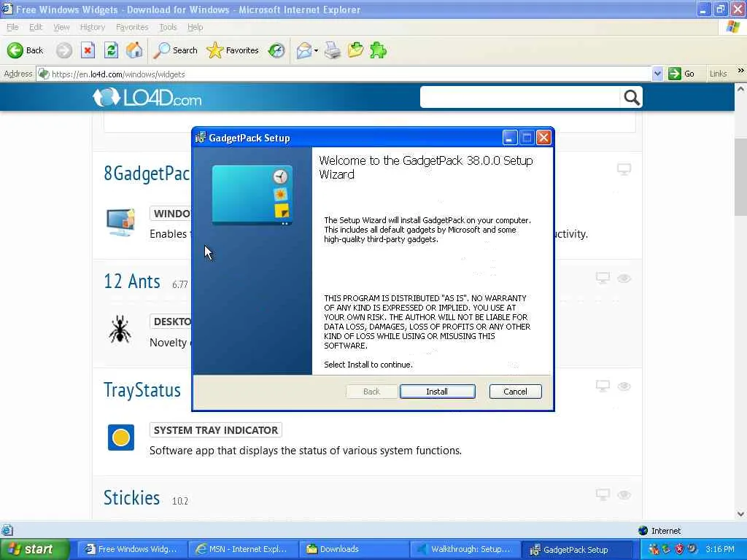747x560 pixels.
Task: Open the Favorites star button
Action: pos(233,50)
